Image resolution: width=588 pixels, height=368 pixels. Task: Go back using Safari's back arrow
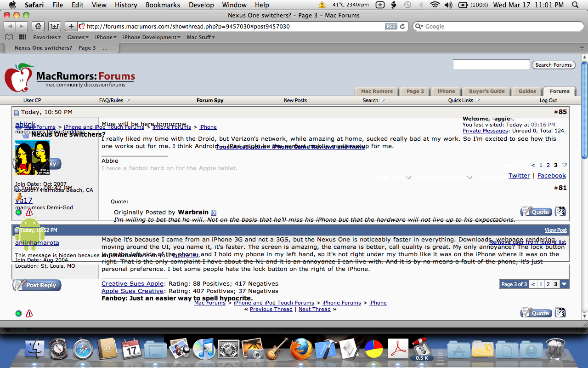coord(10,26)
